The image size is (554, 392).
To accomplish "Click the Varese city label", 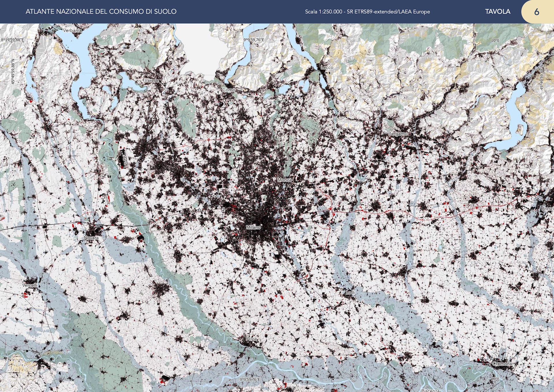I will click(151, 81).
